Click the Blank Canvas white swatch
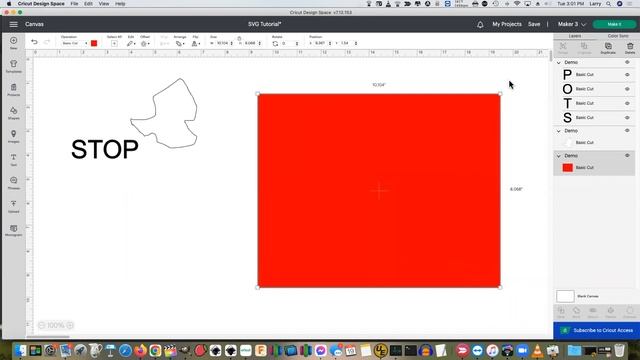The width and height of the screenshot is (640, 360). coord(565,296)
